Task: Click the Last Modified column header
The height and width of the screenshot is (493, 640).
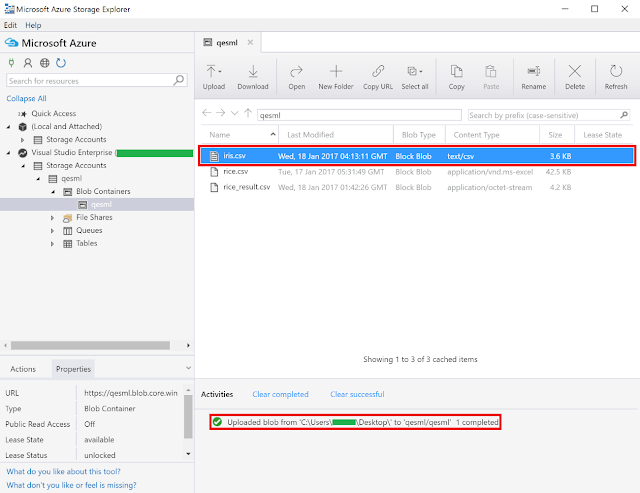Action: (x=310, y=134)
